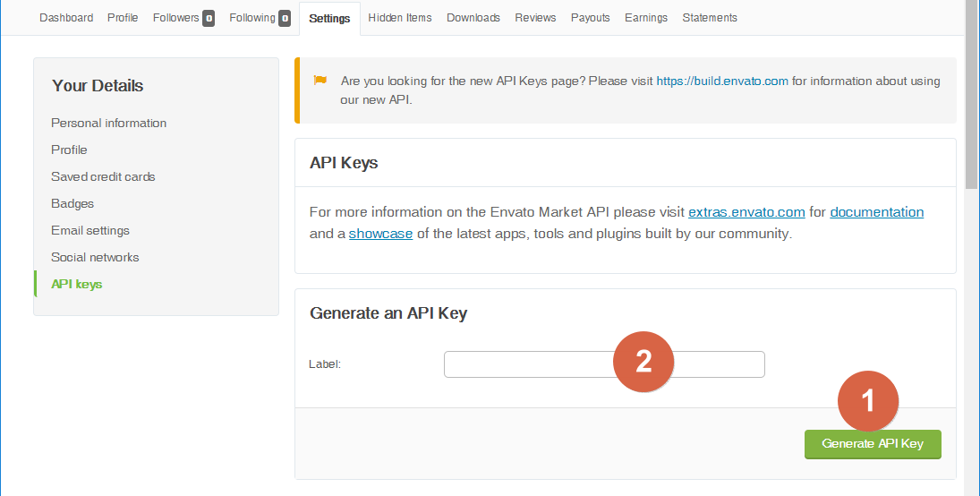Select Saved credit cards in the sidebar
Screen dimensions: 980x496
103,176
